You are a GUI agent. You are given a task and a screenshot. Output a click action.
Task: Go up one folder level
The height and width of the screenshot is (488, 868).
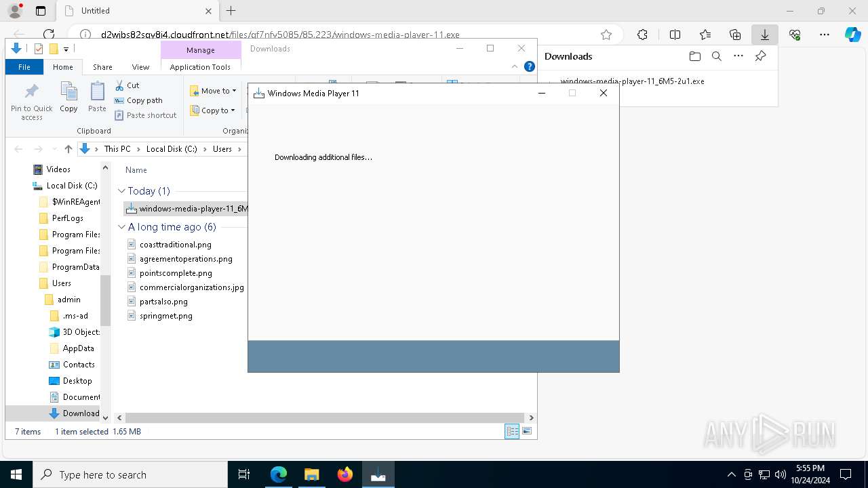coord(68,149)
